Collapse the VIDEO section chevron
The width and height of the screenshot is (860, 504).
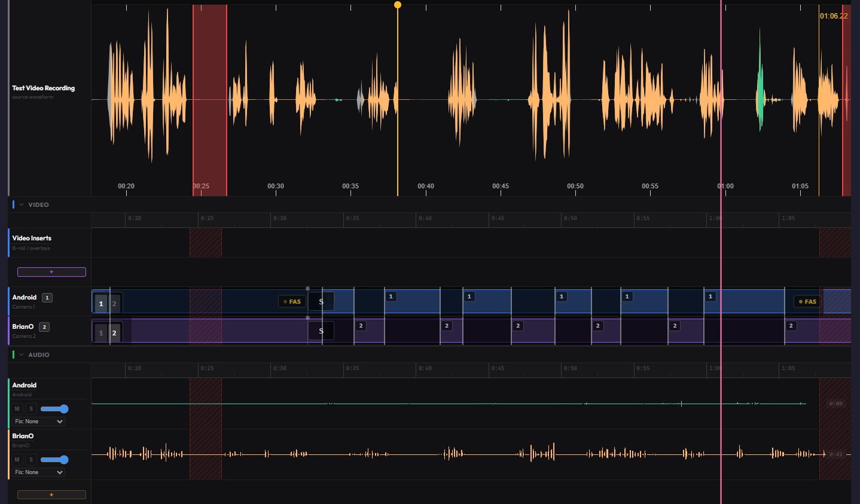(22, 204)
